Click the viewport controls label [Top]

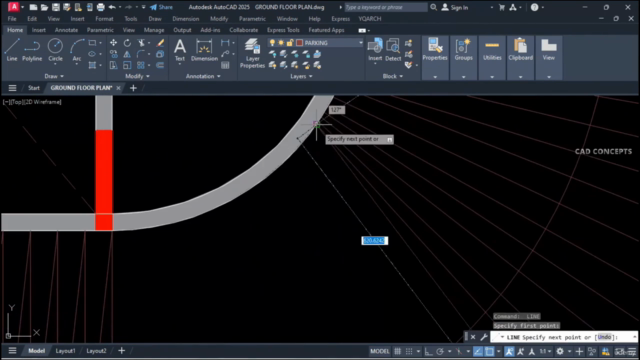pos(17,102)
